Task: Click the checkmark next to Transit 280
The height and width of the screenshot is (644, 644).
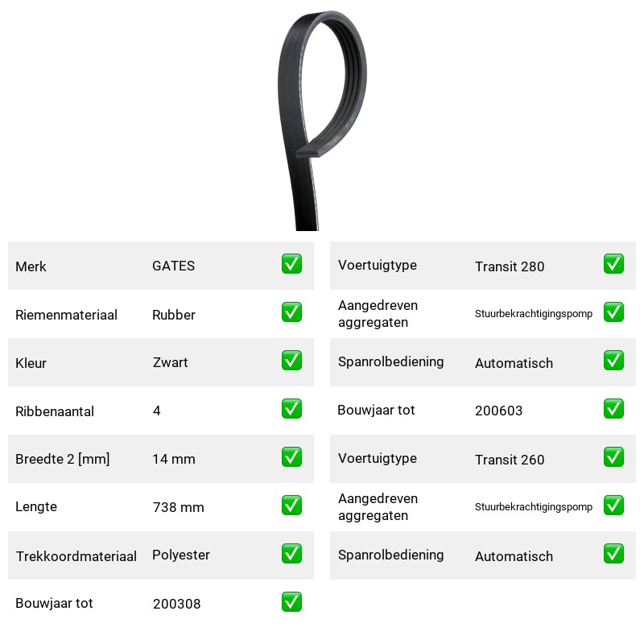Action: (613, 264)
